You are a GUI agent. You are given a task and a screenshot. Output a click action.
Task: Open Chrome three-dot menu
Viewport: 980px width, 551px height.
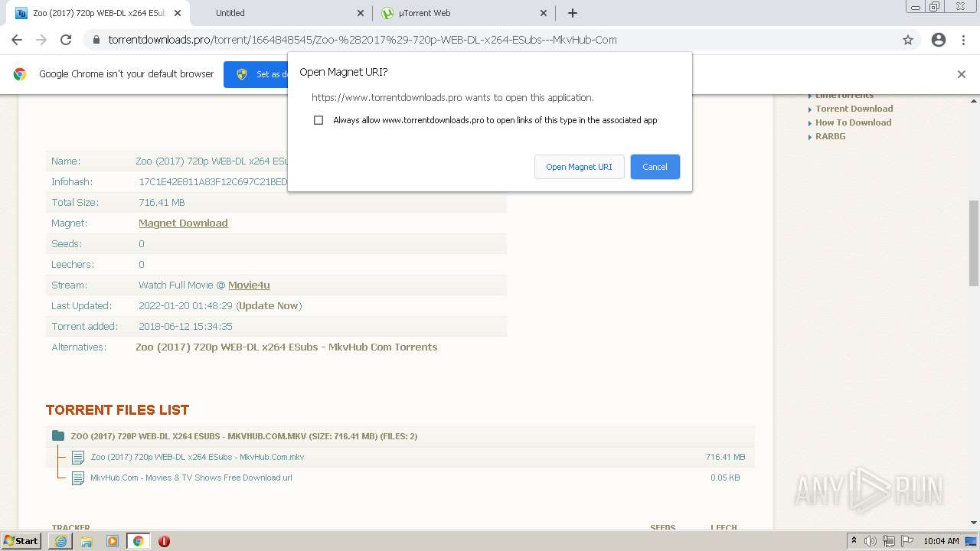(964, 40)
